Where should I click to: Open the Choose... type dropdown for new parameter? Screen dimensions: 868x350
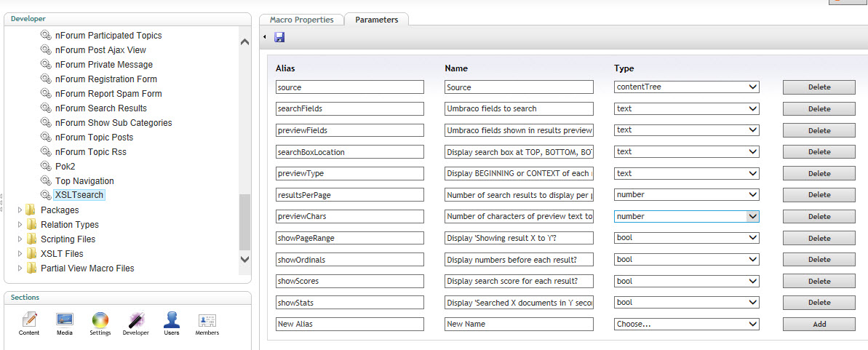686,324
